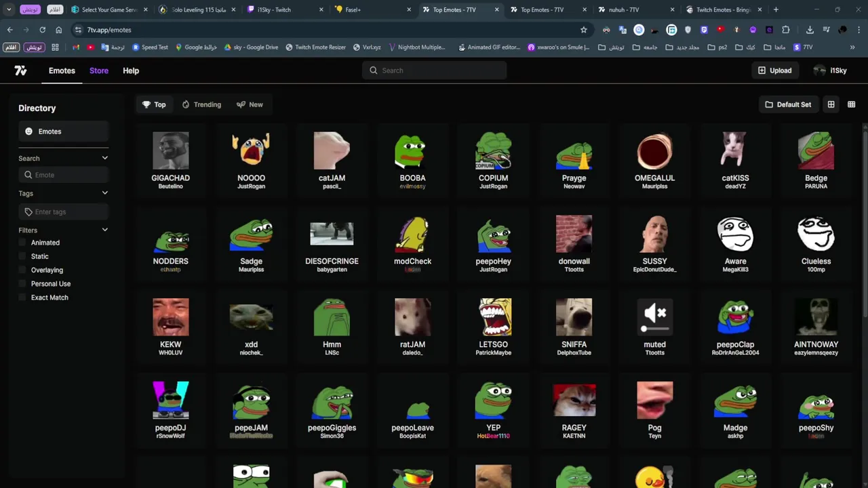Collapse the Tags section
The width and height of the screenshot is (868, 488).
104,193
